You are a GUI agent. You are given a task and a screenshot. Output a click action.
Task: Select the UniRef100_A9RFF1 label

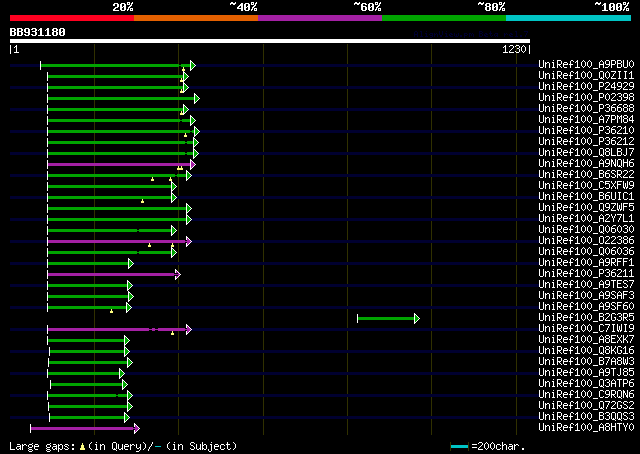point(586,263)
